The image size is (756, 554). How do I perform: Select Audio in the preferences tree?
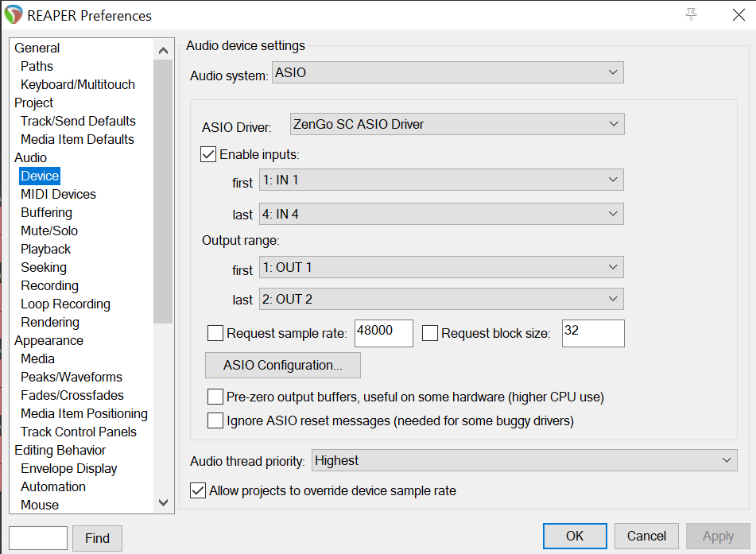click(x=30, y=157)
